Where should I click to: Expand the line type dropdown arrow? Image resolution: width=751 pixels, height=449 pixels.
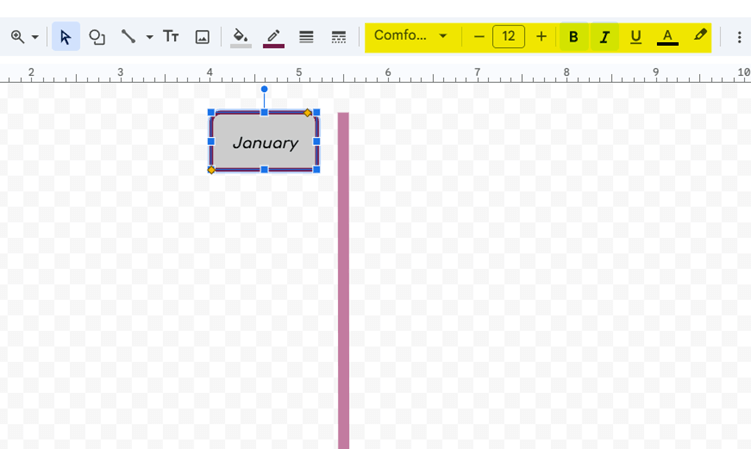pos(149,37)
